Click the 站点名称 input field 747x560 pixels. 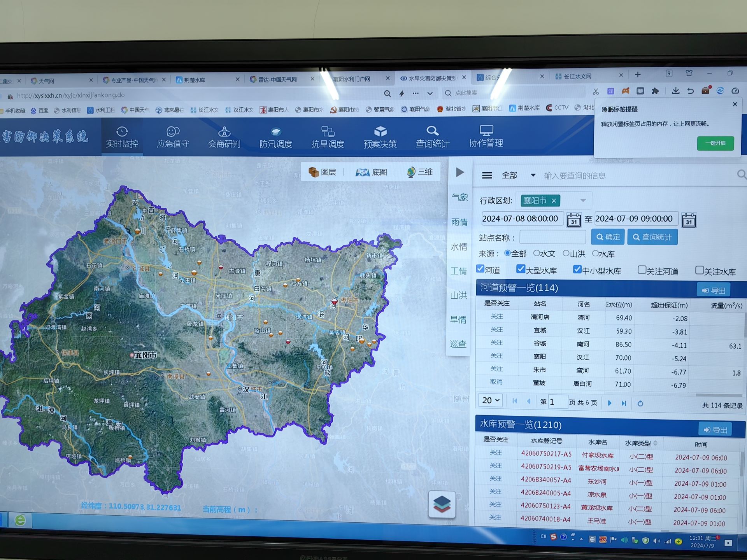point(552,237)
